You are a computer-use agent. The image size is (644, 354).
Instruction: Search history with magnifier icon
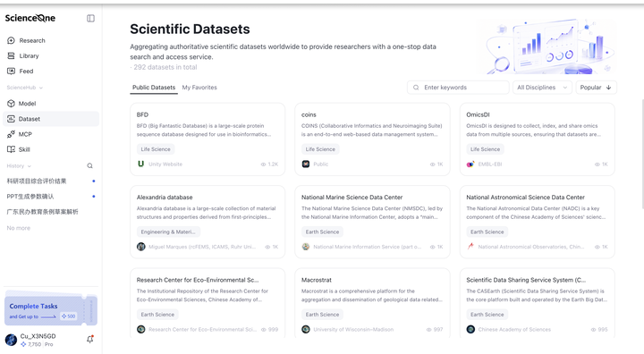coord(90,166)
